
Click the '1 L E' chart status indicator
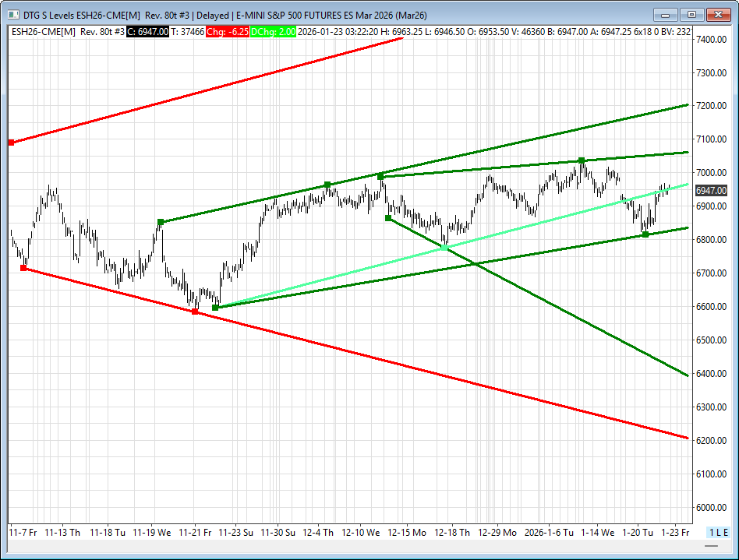[718, 532]
